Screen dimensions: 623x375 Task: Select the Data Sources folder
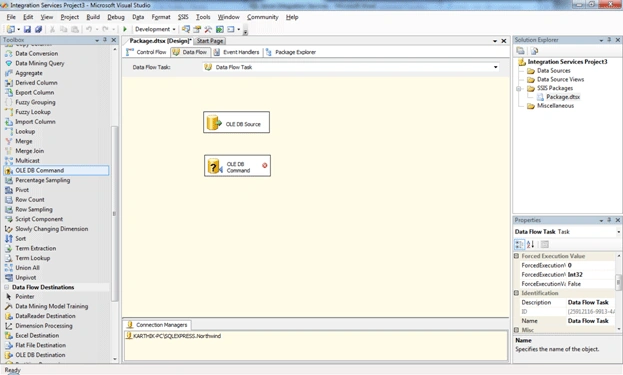pos(553,71)
